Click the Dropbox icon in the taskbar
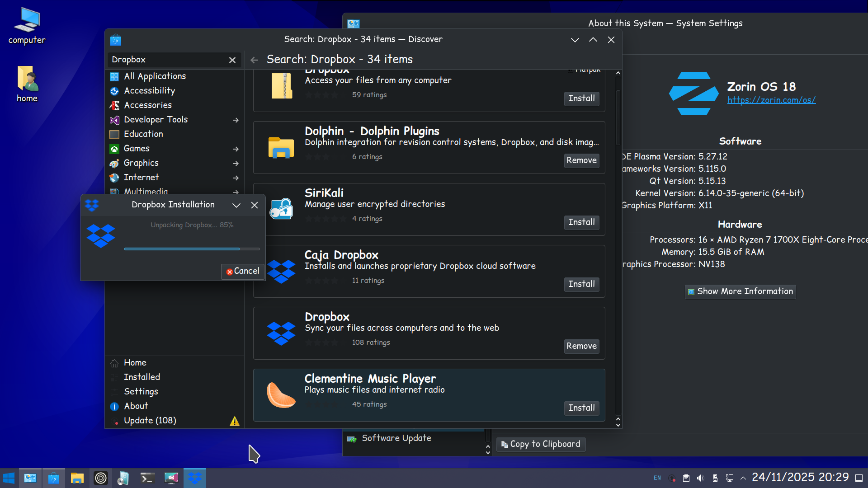This screenshot has height=488, width=868. (195, 478)
